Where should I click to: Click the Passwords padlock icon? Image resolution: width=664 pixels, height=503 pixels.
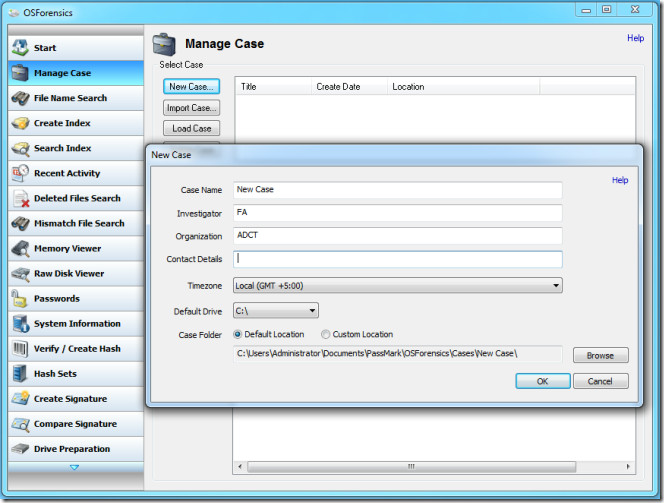[19, 298]
